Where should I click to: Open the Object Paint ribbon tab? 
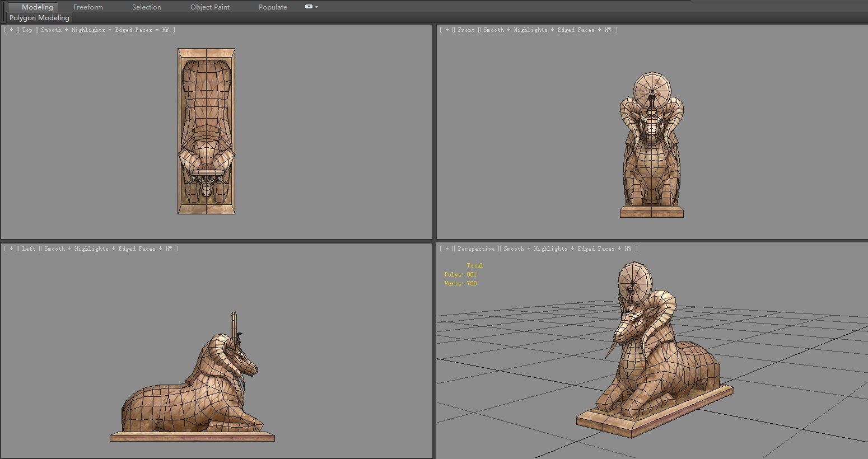(210, 7)
